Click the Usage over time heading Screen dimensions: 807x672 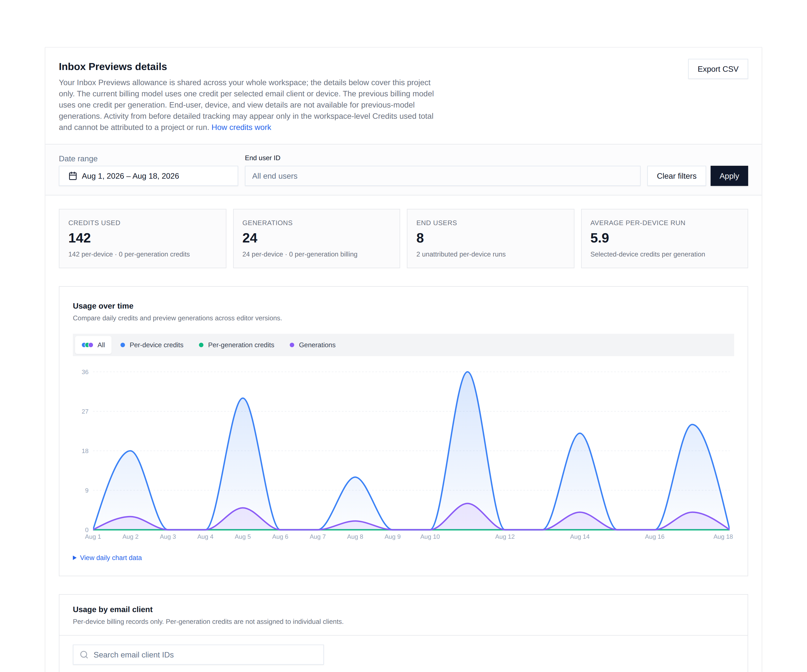[103, 306]
